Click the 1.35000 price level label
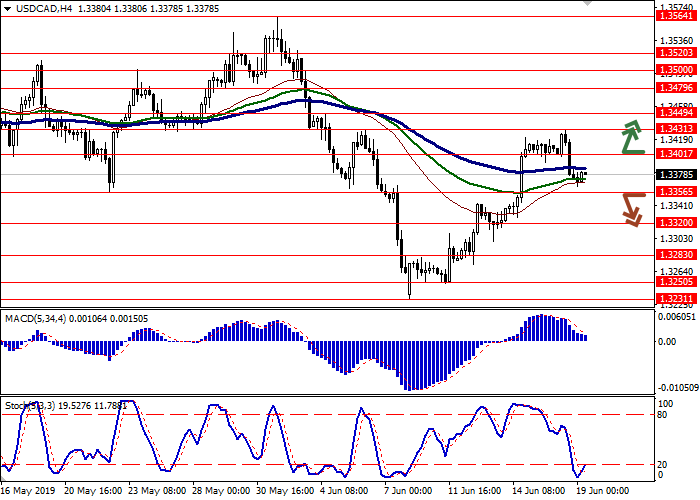Viewport: 700px width, 500px height. click(671, 71)
